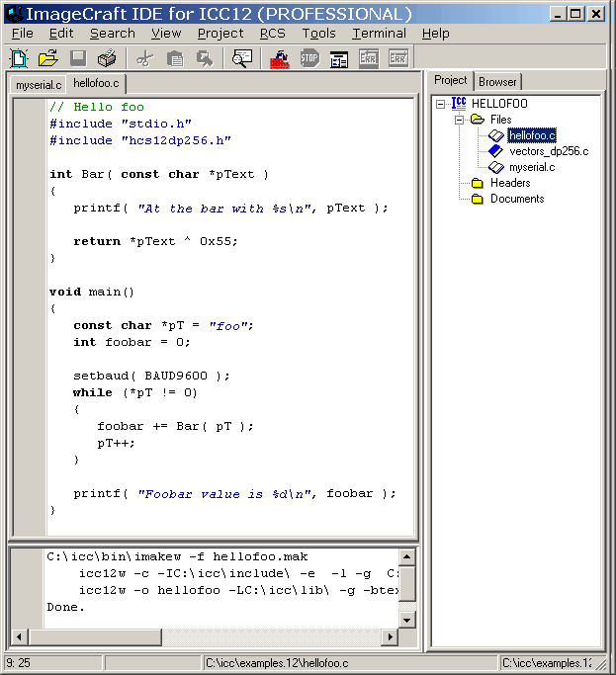
Task: Maximize the ImageCraft IDE window
Action: pyautogui.click(x=575, y=14)
